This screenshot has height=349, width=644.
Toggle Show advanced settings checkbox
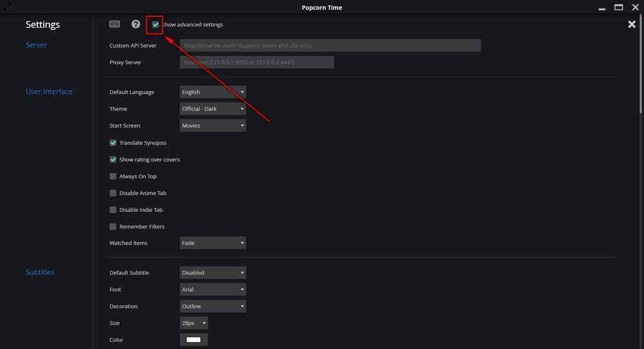[x=155, y=24]
